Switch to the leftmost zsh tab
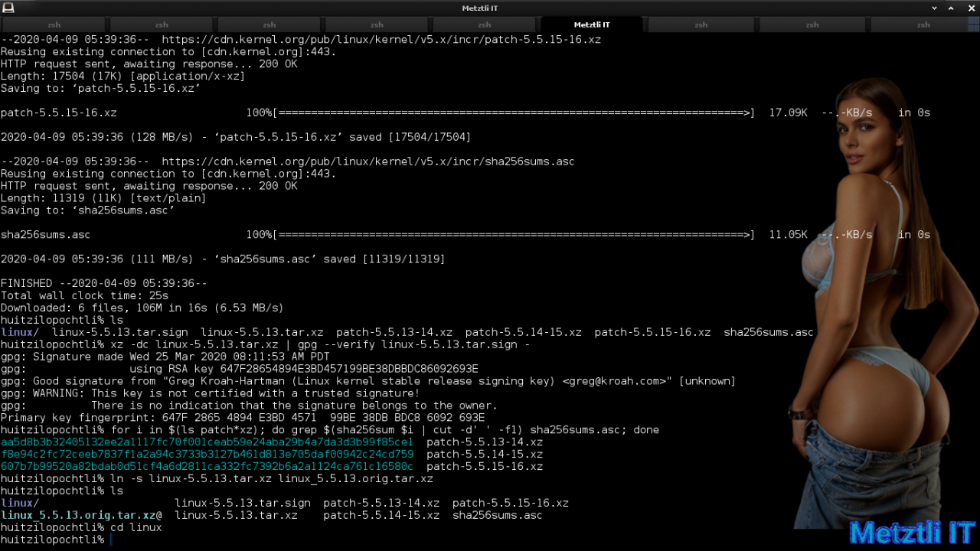 tap(54, 24)
